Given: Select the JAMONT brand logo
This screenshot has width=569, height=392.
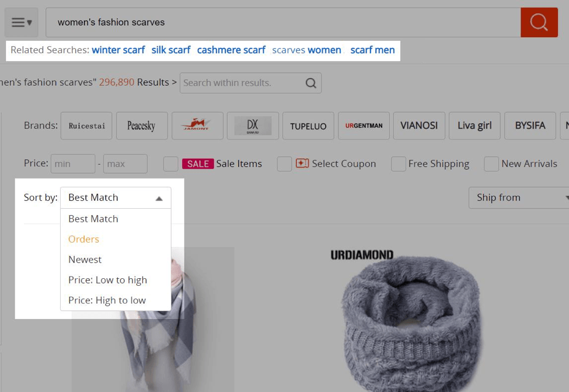Looking at the screenshot, I should coord(197,125).
